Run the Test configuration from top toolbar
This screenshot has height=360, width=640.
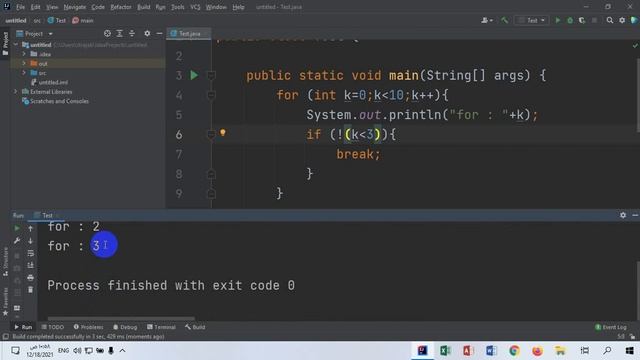point(558,20)
